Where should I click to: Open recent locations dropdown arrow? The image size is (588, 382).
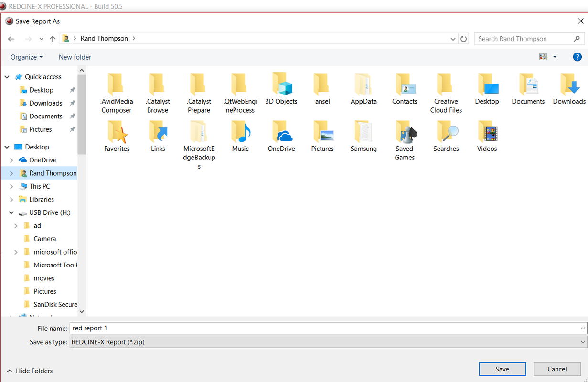[42, 39]
